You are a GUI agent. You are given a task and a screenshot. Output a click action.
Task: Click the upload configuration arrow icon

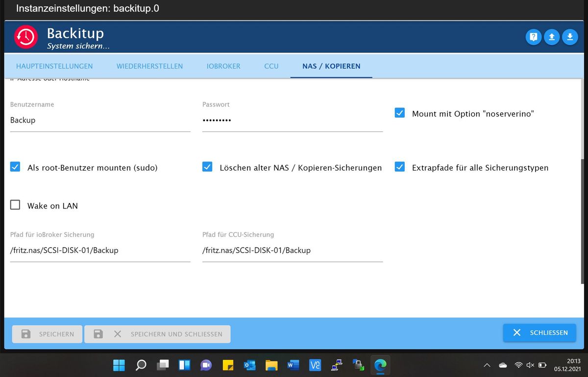point(552,37)
